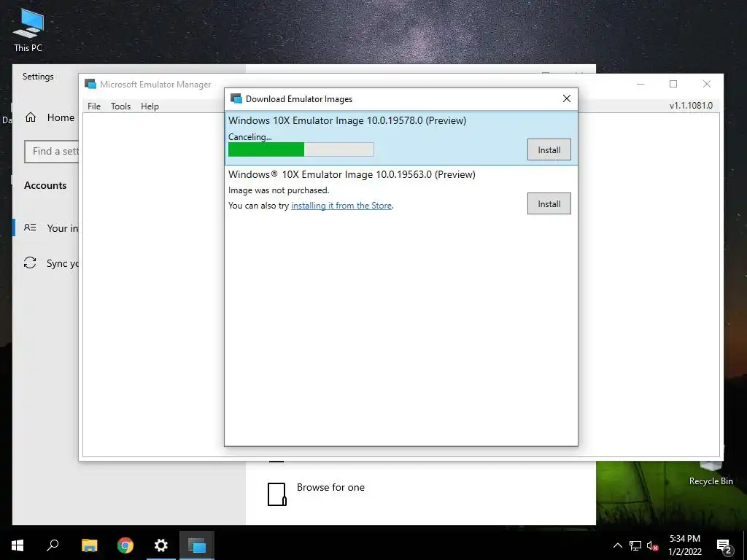Click the Microsoft Emulator Manager title bar icon
Screen dimensions: 747x560
90,84
